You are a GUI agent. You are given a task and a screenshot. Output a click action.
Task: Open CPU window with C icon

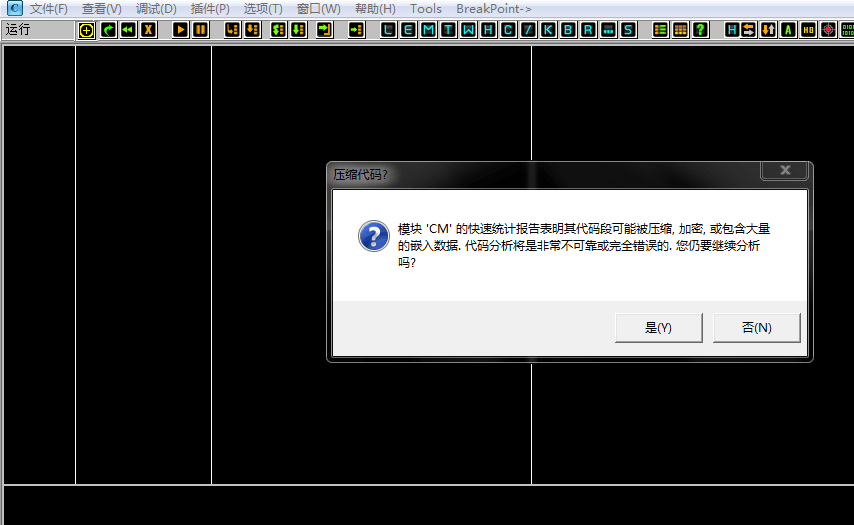pyautogui.click(x=508, y=30)
